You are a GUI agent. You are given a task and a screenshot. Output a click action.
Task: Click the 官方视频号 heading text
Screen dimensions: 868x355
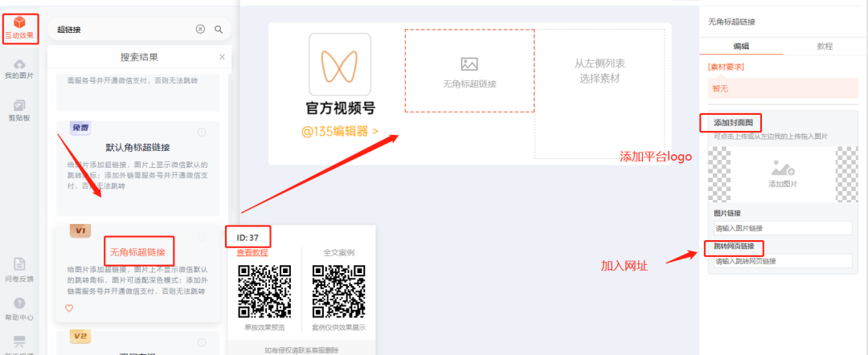click(340, 108)
